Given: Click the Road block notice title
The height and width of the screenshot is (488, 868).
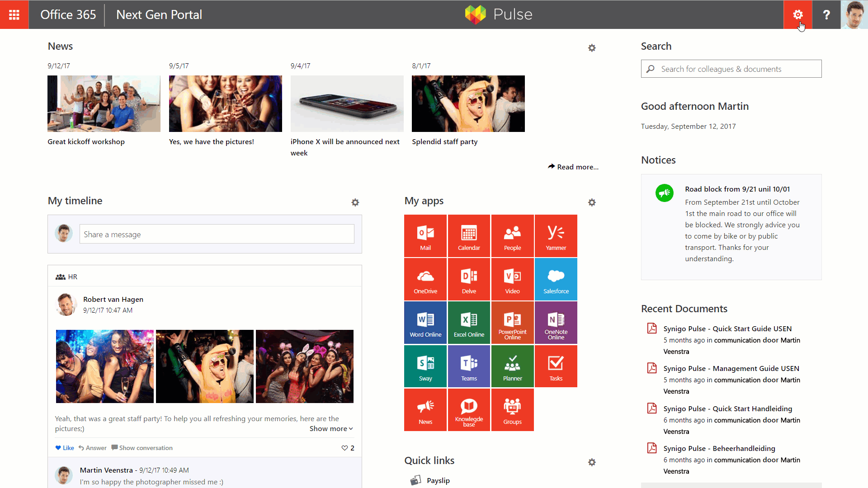Looking at the screenshot, I should [x=737, y=189].
